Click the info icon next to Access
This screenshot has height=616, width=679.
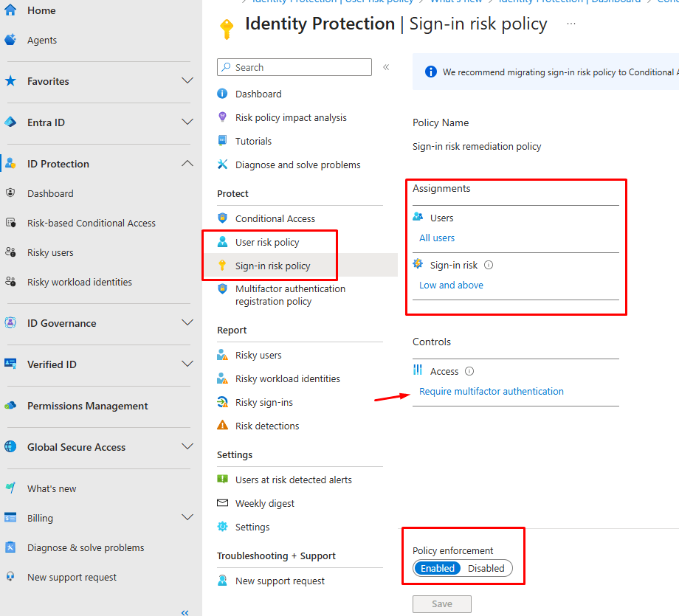[x=469, y=371]
